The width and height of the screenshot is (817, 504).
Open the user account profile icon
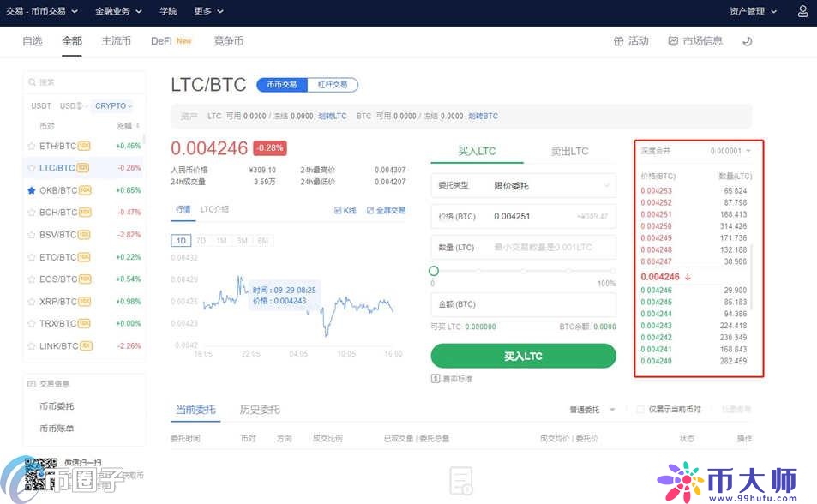click(802, 11)
